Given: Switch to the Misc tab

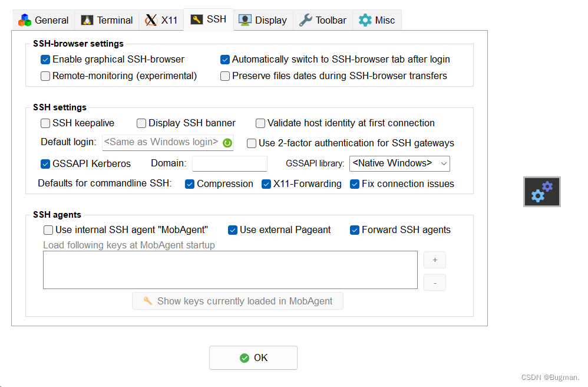Looking at the screenshot, I should 377,19.
